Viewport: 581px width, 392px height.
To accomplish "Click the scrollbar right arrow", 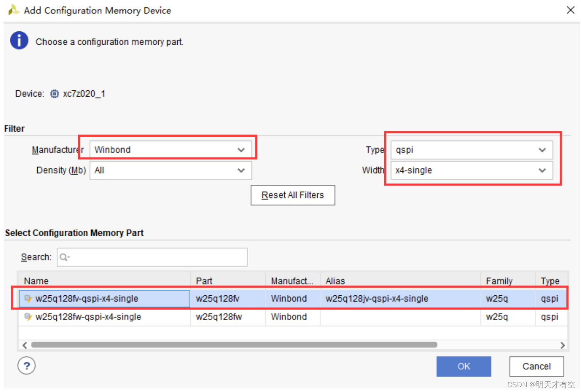I will [562, 345].
